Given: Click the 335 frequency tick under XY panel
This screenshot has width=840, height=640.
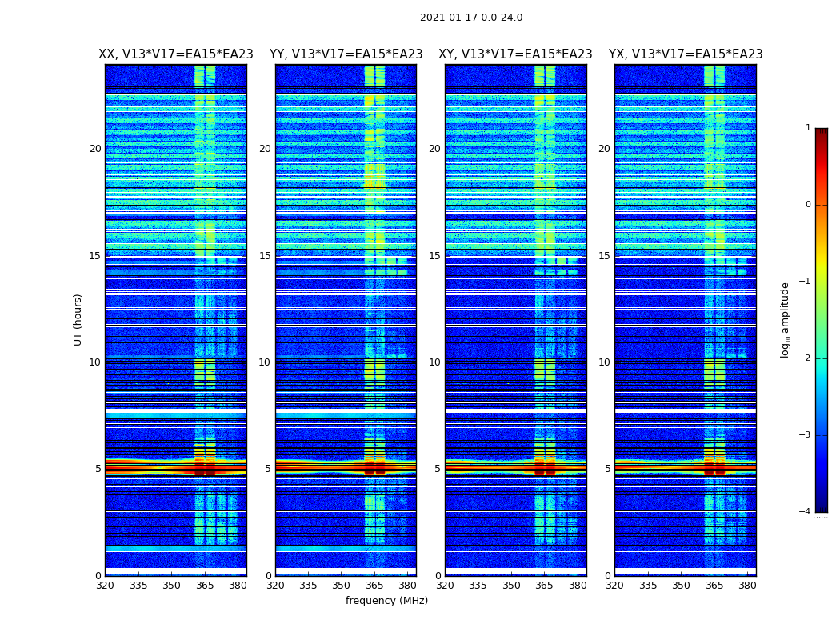Looking at the screenshot, I should pyautogui.click(x=478, y=586).
